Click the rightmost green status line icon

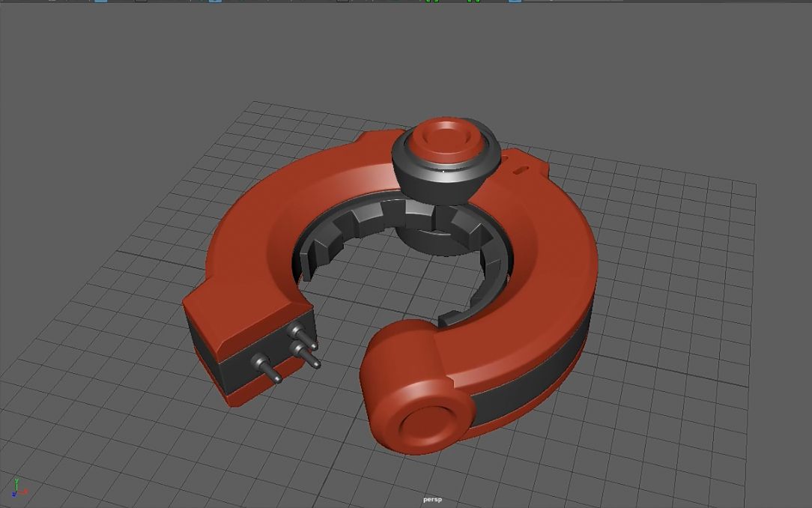click(x=478, y=3)
